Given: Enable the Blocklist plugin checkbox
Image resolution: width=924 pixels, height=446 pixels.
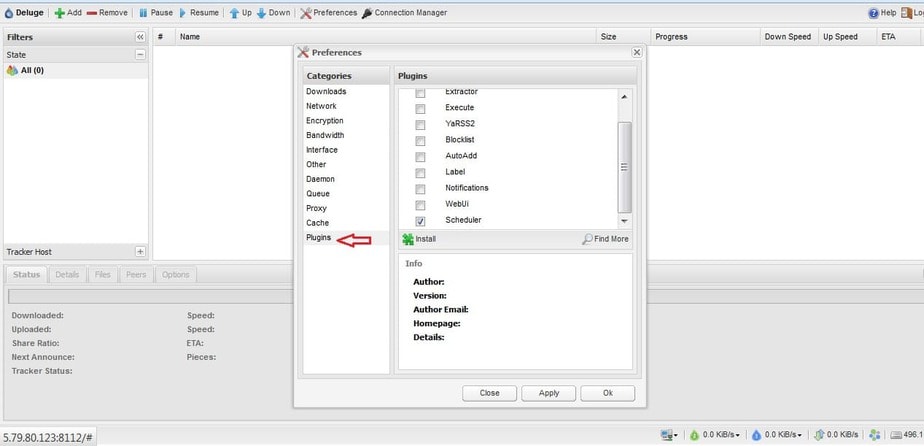Looking at the screenshot, I should 420,141.
